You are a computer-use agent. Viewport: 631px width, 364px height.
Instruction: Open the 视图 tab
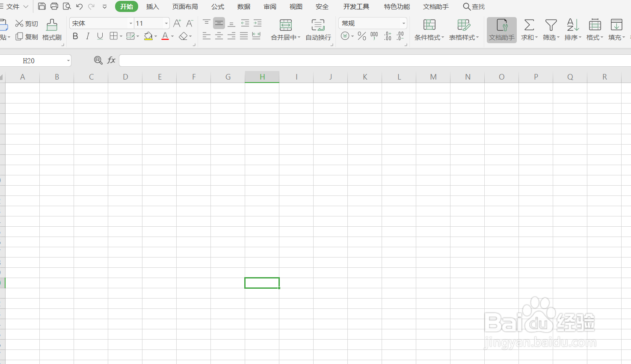click(x=296, y=6)
